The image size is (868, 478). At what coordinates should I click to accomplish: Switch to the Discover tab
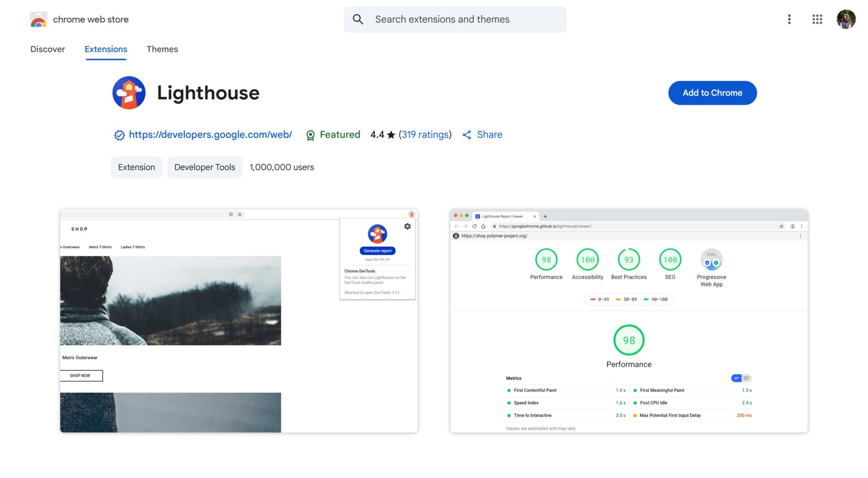pyautogui.click(x=48, y=49)
